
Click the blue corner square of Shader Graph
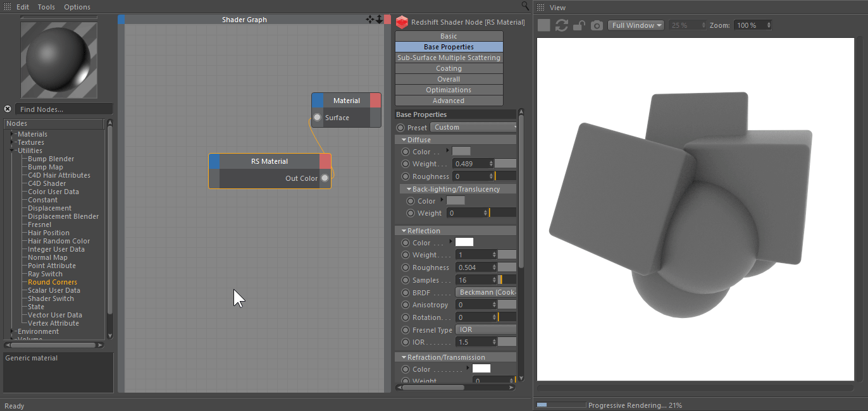point(121,20)
